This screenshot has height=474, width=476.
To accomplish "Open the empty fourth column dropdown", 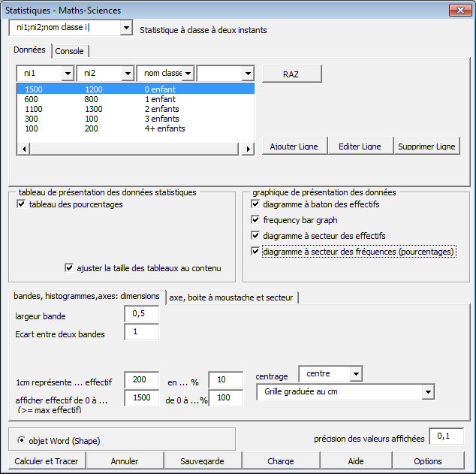I will pos(248,74).
